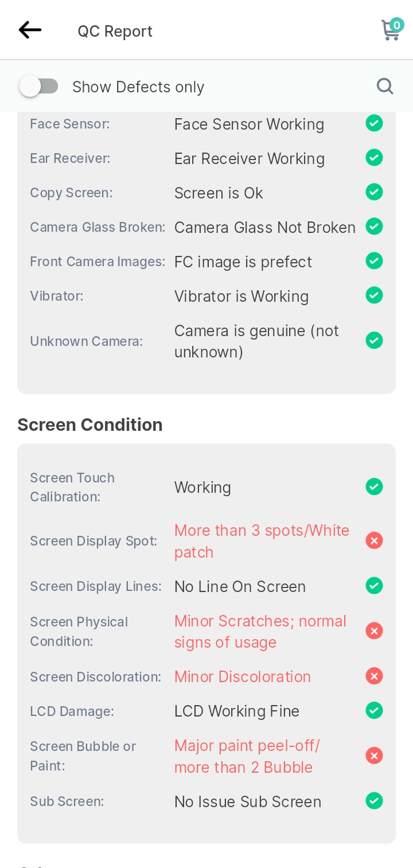The width and height of the screenshot is (413, 868).
Task: Click green check for Vibrator
Action: (x=374, y=295)
